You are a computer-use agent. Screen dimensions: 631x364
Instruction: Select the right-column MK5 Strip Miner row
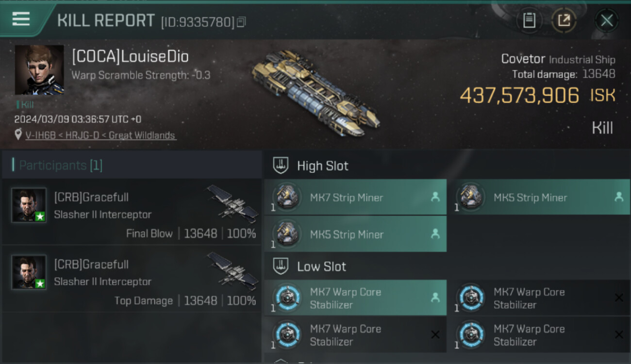click(539, 197)
